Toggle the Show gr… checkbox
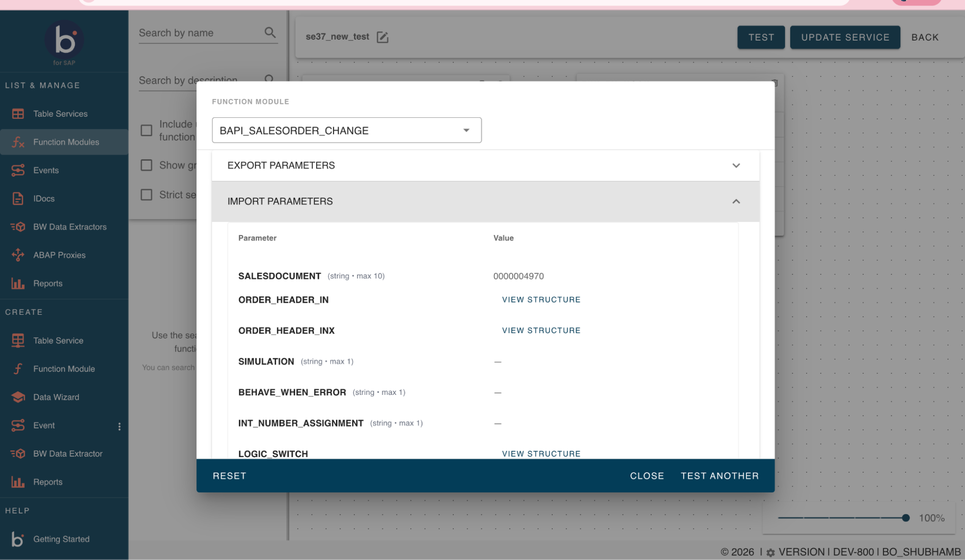 [146, 165]
